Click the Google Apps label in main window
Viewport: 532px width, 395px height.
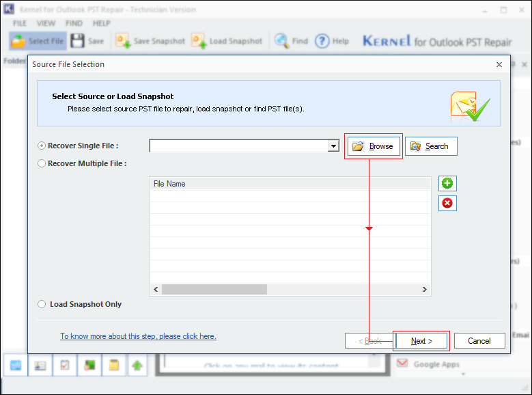436,364
